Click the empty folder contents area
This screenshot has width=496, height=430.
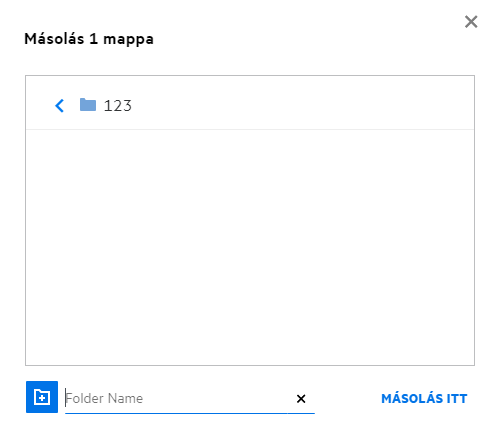(x=250, y=247)
